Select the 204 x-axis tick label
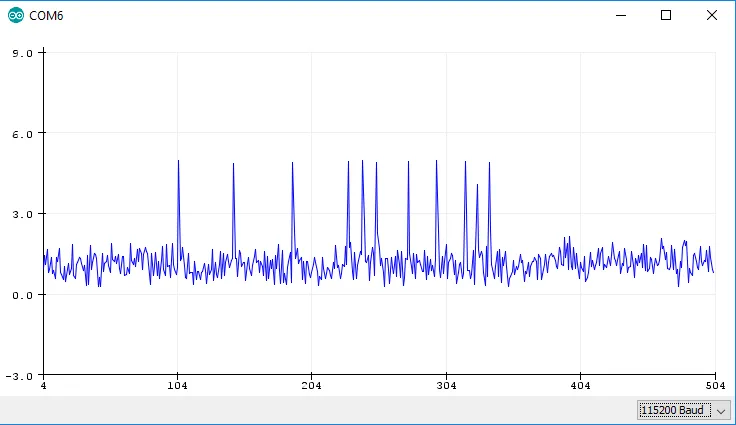This screenshot has width=736, height=425. [312, 385]
